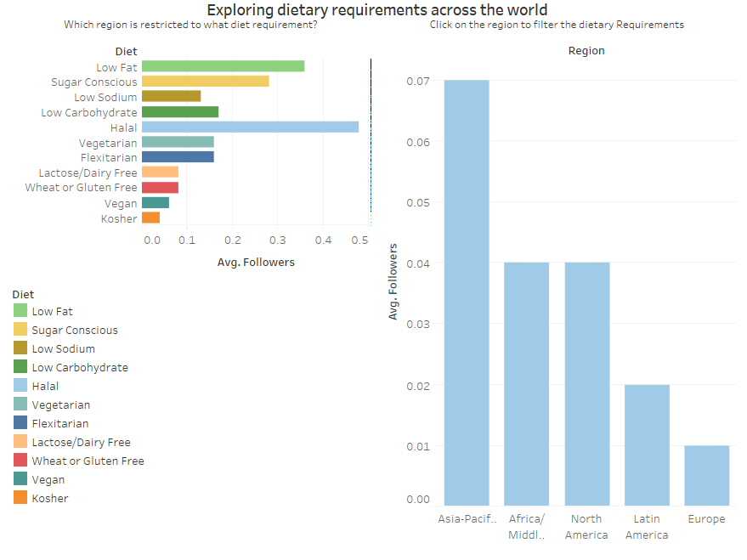The image size is (747, 560).
Task: Select the Lactose/Dairy Free bar
Action: [160, 172]
